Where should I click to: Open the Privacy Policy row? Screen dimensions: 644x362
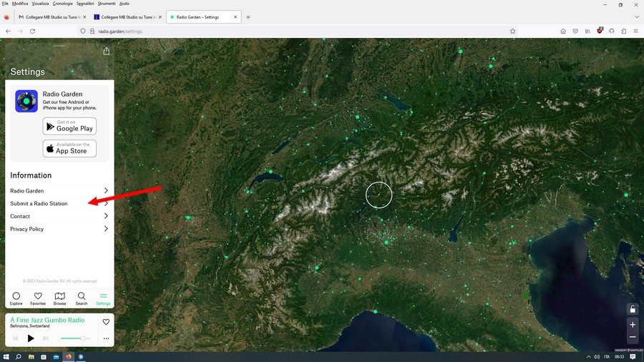[59, 229]
